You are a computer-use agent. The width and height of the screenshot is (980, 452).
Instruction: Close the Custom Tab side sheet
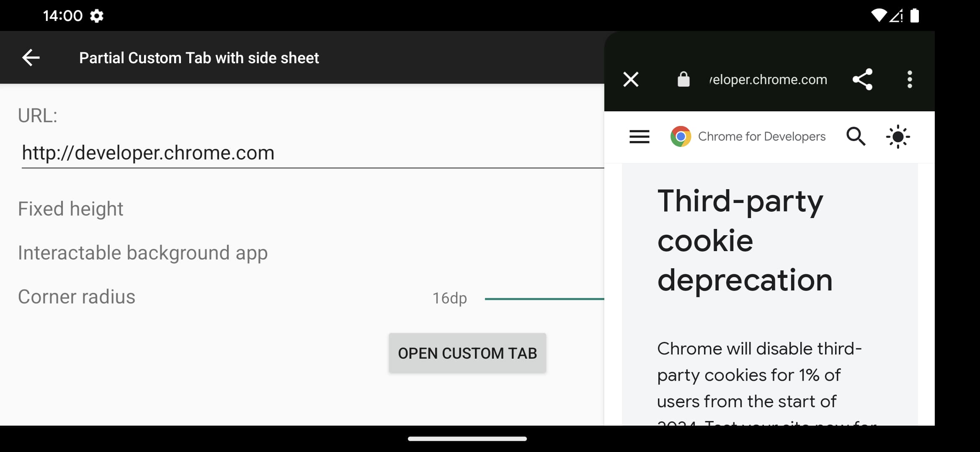[x=630, y=79]
